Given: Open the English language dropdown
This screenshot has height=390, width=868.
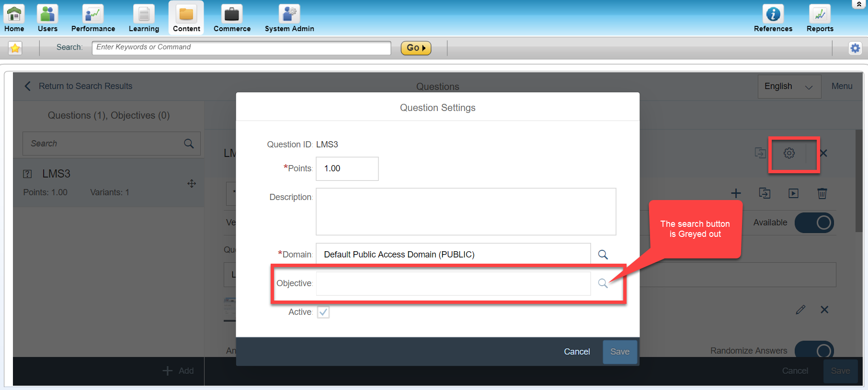Looking at the screenshot, I should click(789, 87).
